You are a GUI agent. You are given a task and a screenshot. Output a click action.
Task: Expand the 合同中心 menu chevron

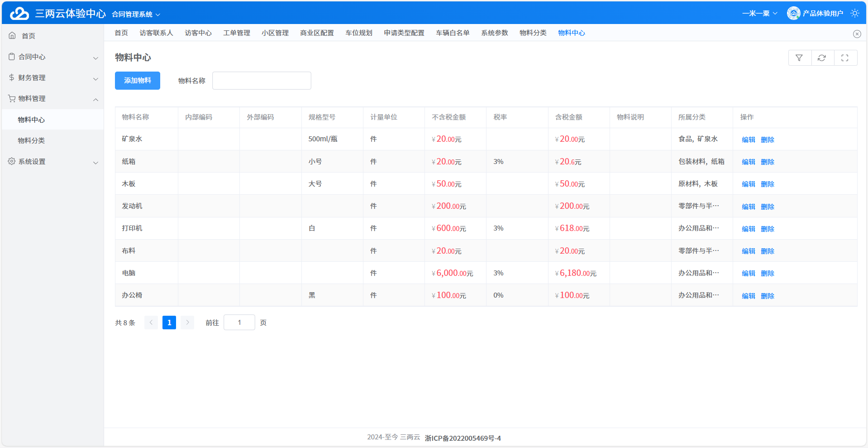[x=95, y=58]
